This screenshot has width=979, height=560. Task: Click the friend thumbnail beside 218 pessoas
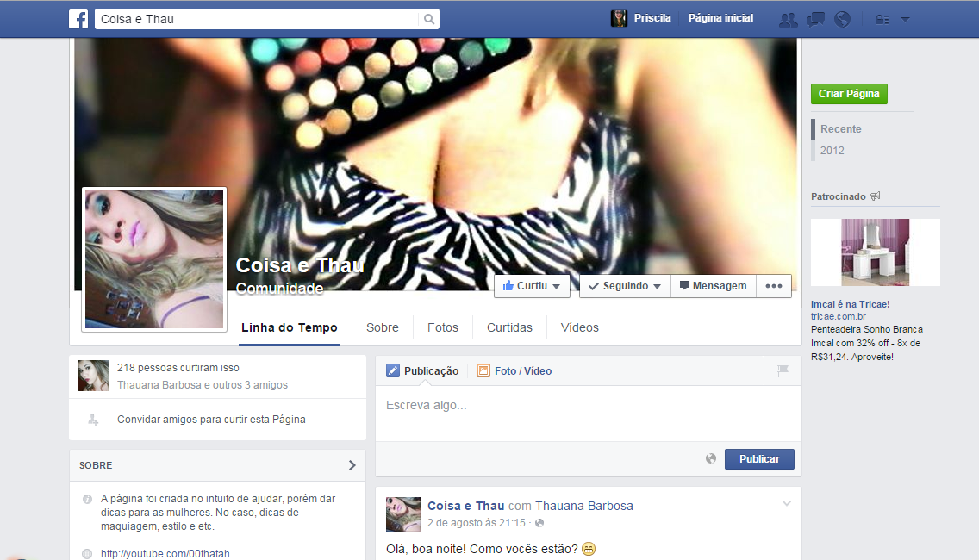(93, 376)
